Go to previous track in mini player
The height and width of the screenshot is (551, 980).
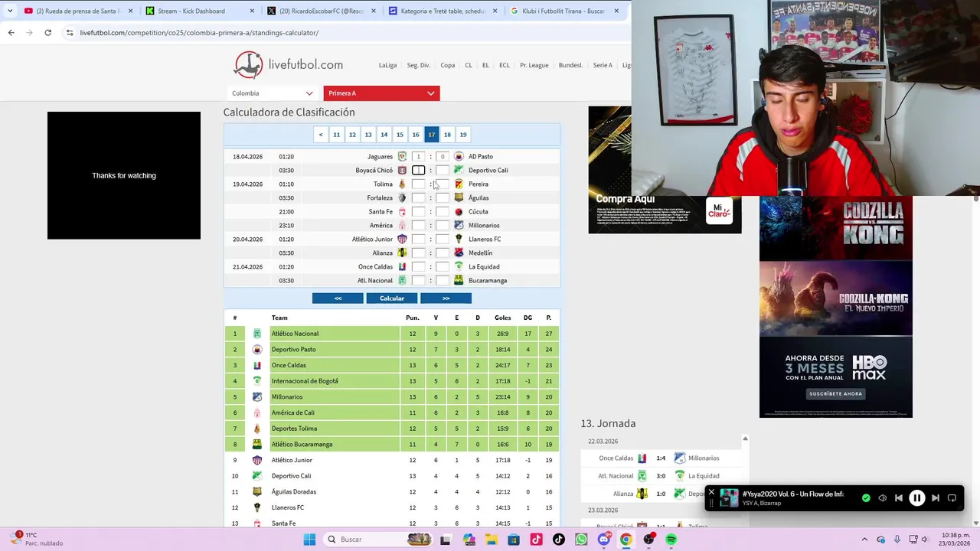pyautogui.click(x=899, y=498)
